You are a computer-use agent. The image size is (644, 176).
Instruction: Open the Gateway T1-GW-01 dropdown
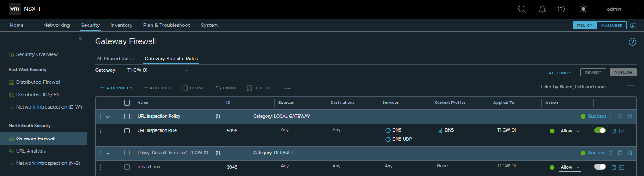point(158,70)
